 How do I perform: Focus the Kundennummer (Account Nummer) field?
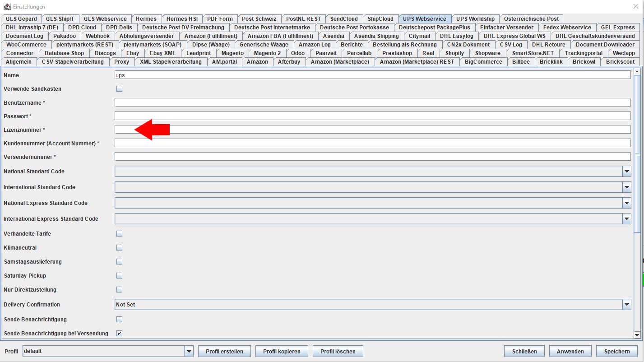373,143
